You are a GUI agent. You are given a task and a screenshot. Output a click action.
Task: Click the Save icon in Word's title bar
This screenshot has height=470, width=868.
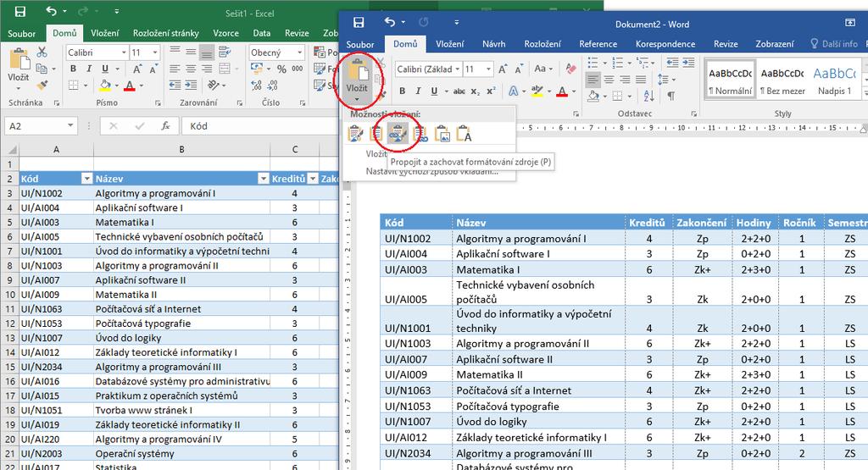[x=359, y=23]
